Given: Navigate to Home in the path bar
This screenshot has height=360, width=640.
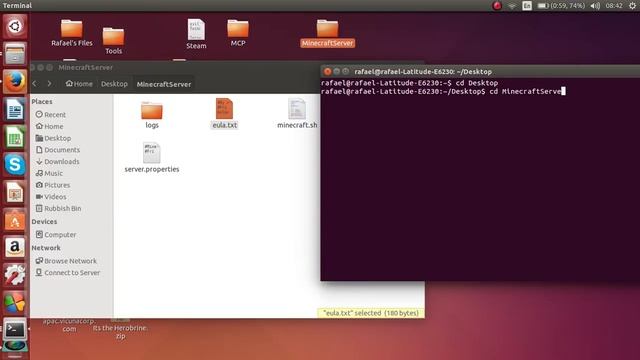Looking at the screenshot, I should click(x=79, y=84).
